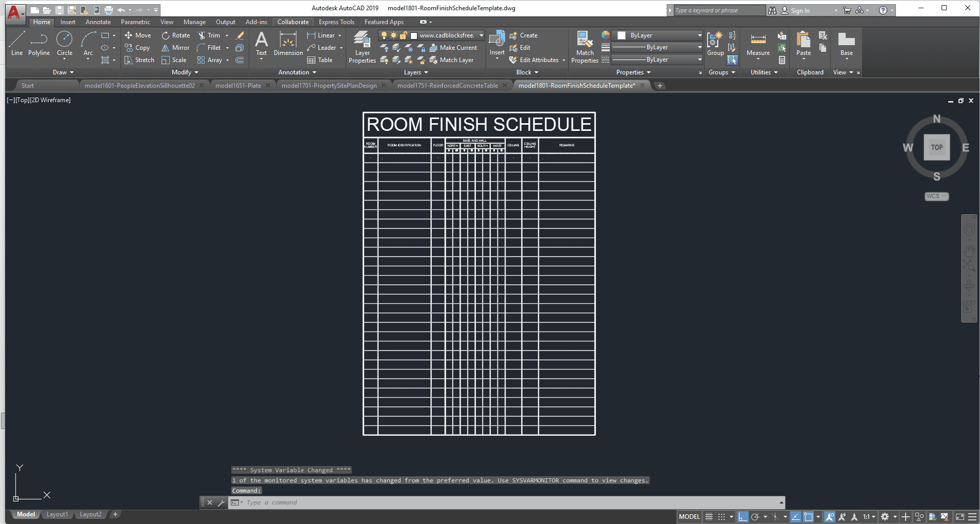This screenshot has width=980, height=524.
Task: Select the Mirror modify tool
Action: 175,48
